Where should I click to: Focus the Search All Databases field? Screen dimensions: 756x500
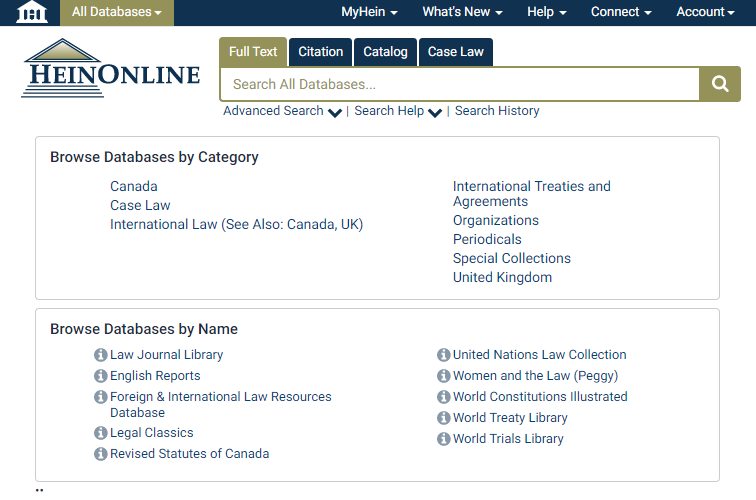click(460, 84)
